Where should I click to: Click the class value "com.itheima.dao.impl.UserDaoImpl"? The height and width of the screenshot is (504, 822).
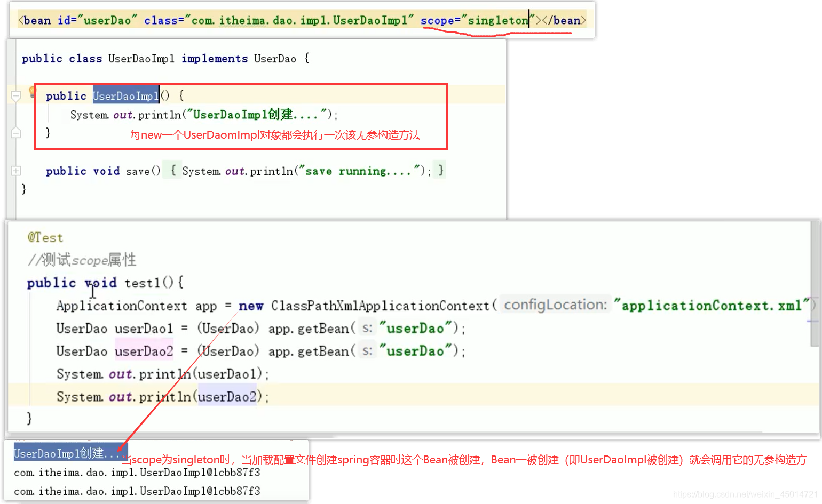click(303, 20)
